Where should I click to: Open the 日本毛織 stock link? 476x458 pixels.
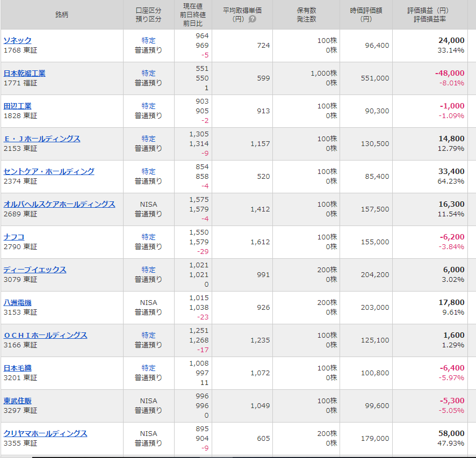[17, 368]
